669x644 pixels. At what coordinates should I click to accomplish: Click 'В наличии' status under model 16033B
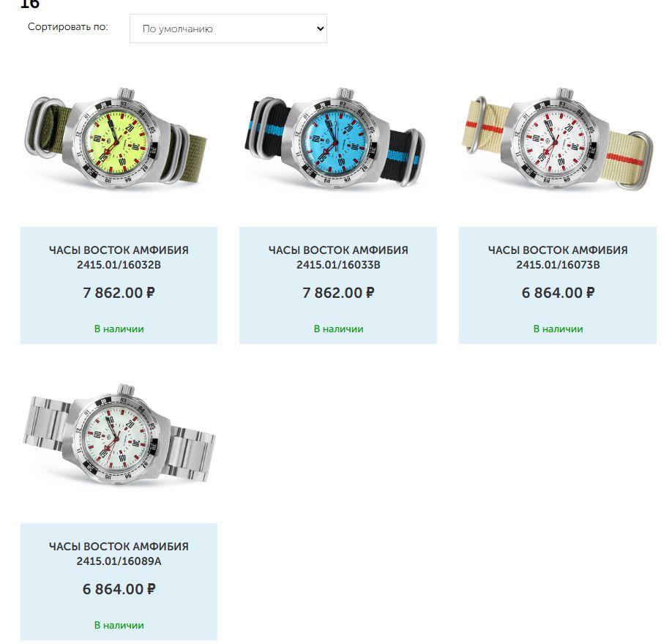tap(338, 329)
